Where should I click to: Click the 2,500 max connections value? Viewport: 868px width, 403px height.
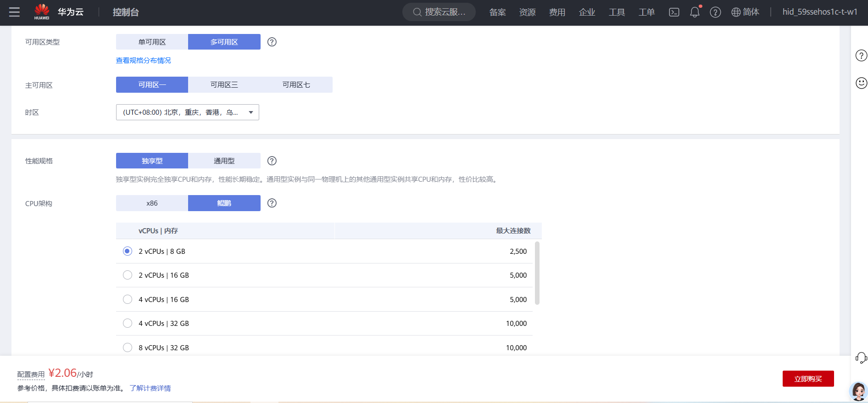coord(518,251)
